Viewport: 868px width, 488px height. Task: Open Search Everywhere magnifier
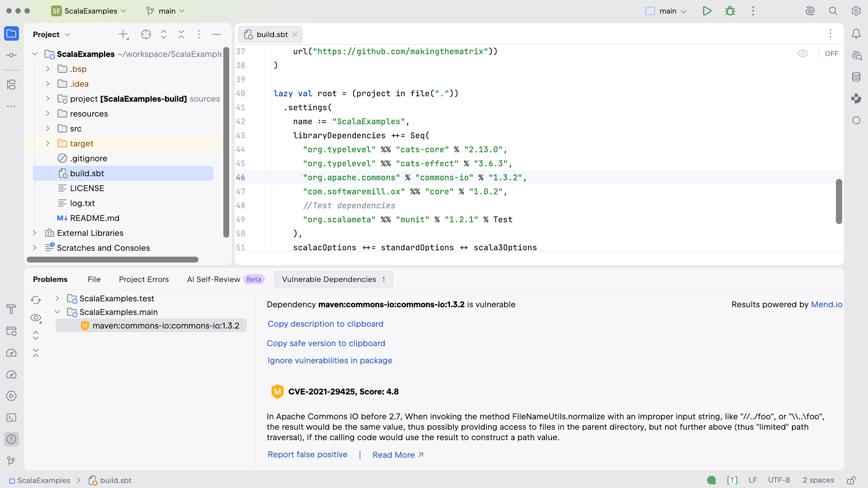[x=833, y=11]
